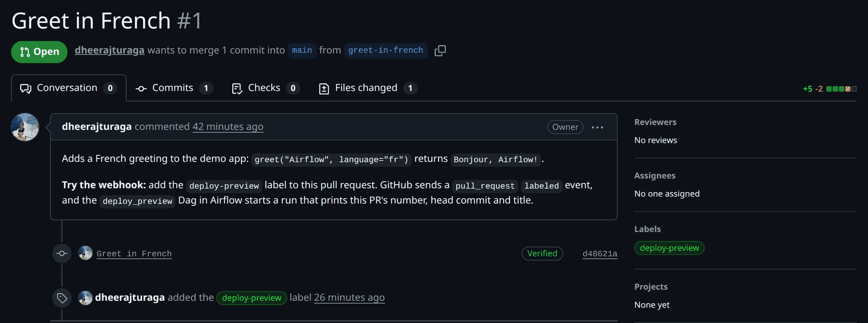Click the 42 minutes ago timestamp

point(228,126)
